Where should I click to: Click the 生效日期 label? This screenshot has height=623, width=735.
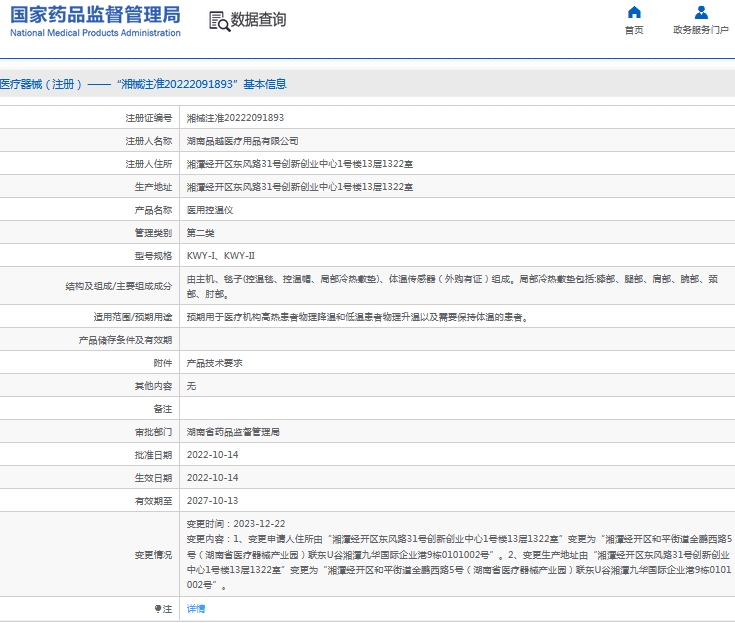point(153,478)
